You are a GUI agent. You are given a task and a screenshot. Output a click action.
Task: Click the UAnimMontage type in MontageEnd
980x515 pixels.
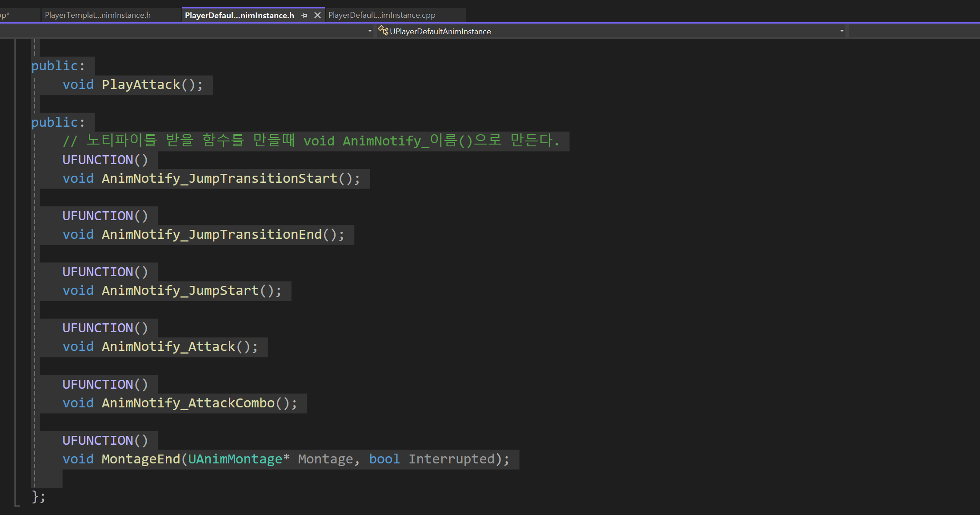(x=235, y=459)
